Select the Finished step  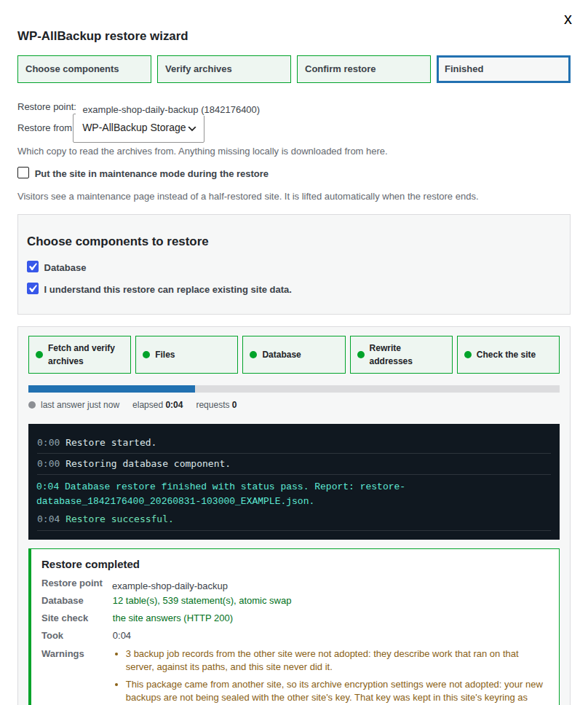click(x=504, y=69)
